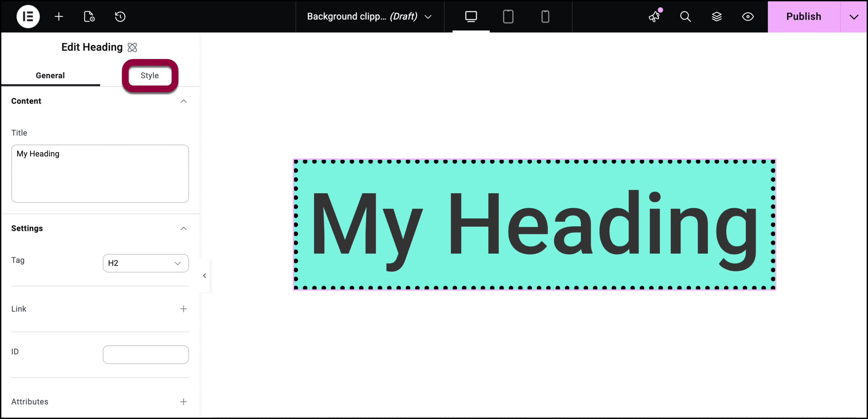868x419 pixels.
Task: Click the Finder search magnifier icon
Action: (685, 17)
